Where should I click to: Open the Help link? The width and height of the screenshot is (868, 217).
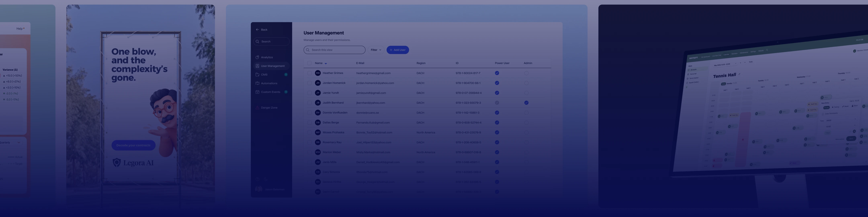[x=20, y=29]
